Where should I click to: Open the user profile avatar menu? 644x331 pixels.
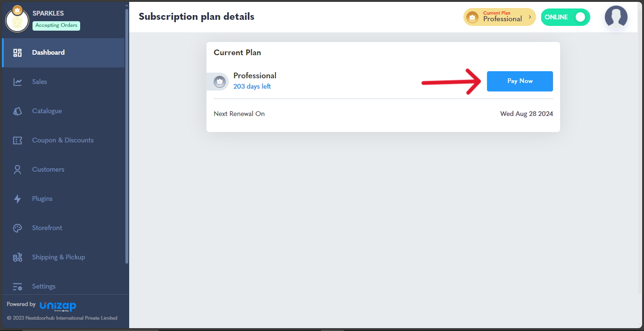pyautogui.click(x=616, y=17)
